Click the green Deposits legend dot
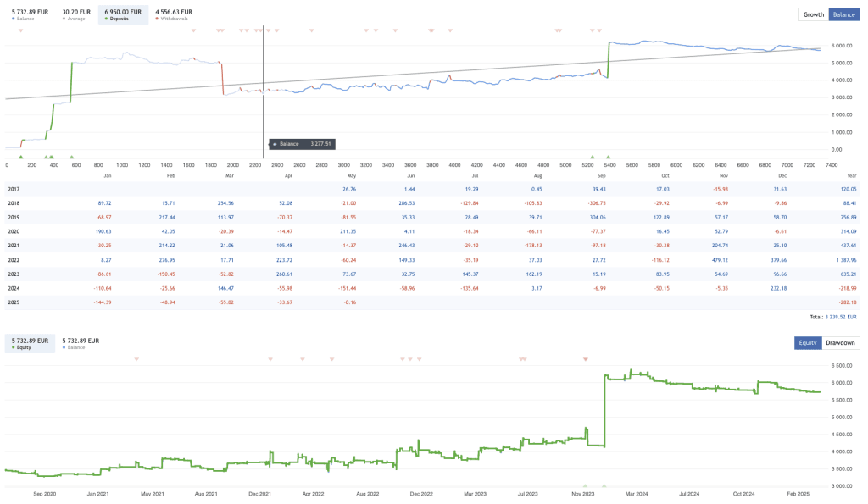The image size is (868, 504). point(106,18)
